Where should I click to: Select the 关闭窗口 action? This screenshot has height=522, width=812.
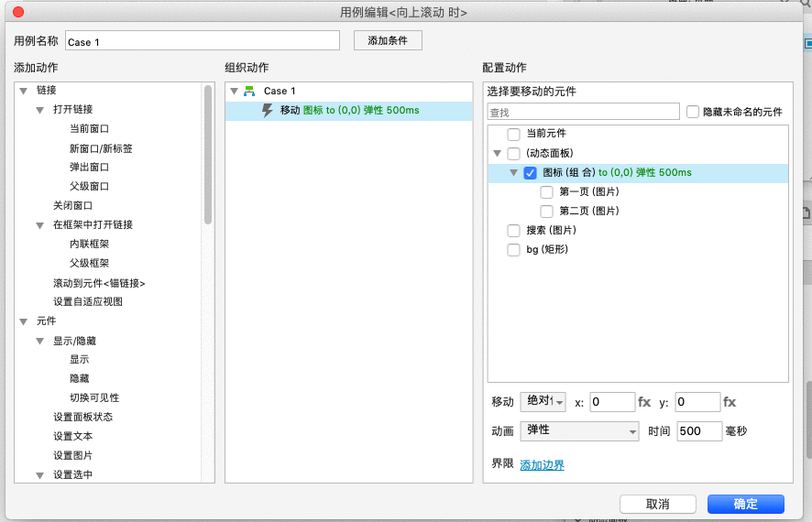[72, 205]
